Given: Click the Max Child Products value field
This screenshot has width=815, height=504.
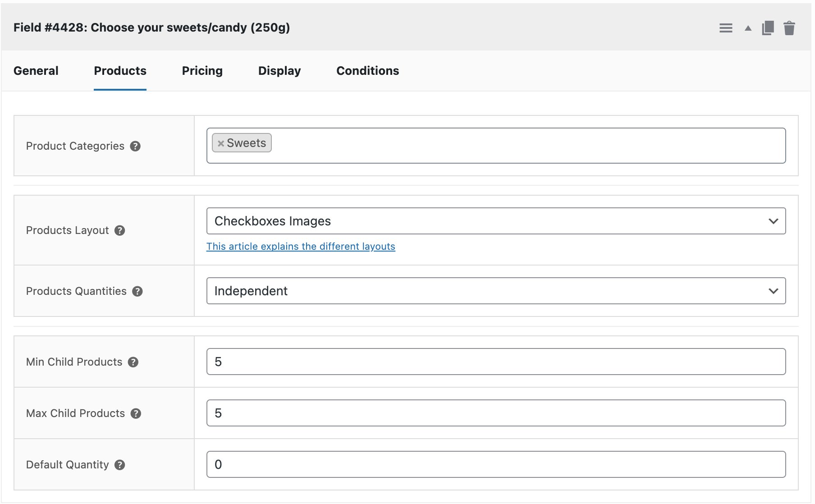Looking at the screenshot, I should (x=496, y=412).
